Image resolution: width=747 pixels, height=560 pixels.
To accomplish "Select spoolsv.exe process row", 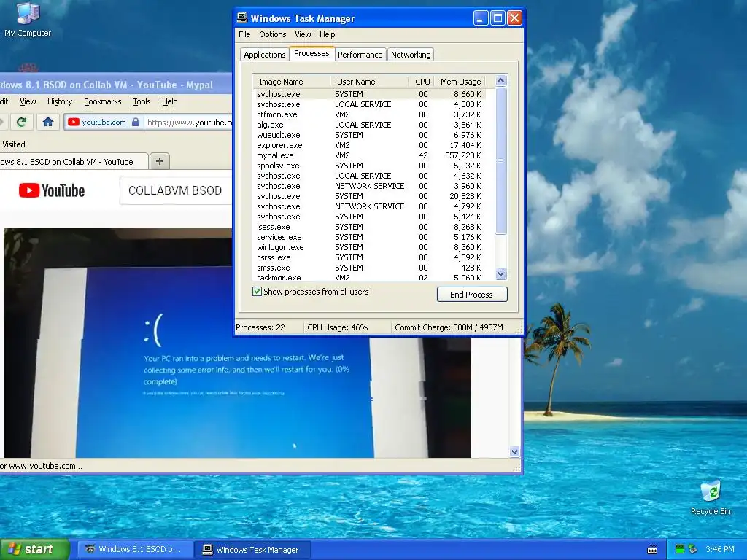I will [370, 166].
